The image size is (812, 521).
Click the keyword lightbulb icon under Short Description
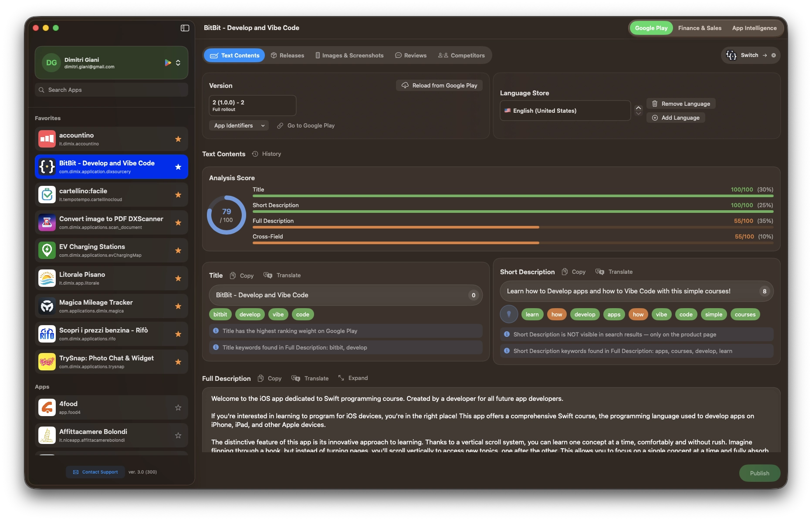[509, 314]
